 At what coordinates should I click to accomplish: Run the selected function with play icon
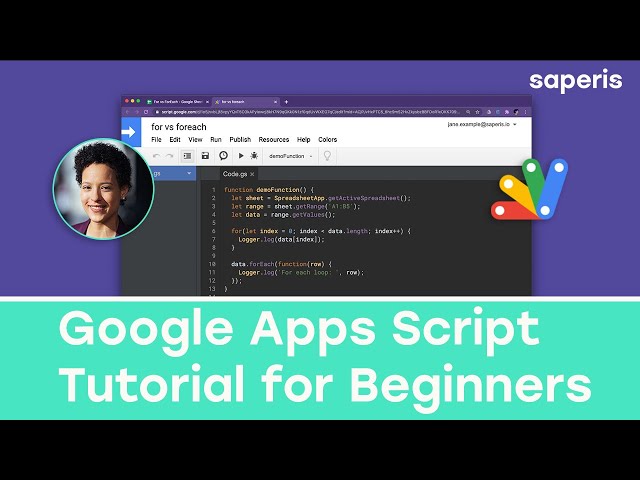[241, 156]
